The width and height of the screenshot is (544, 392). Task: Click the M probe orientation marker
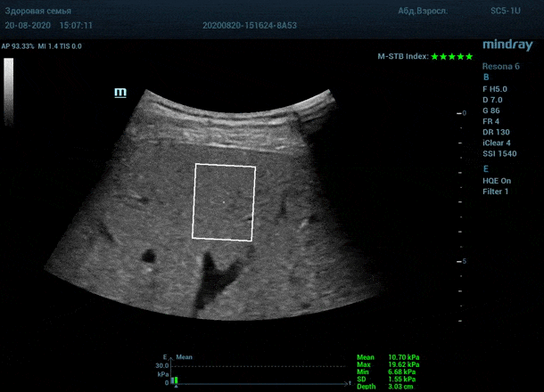click(x=120, y=92)
